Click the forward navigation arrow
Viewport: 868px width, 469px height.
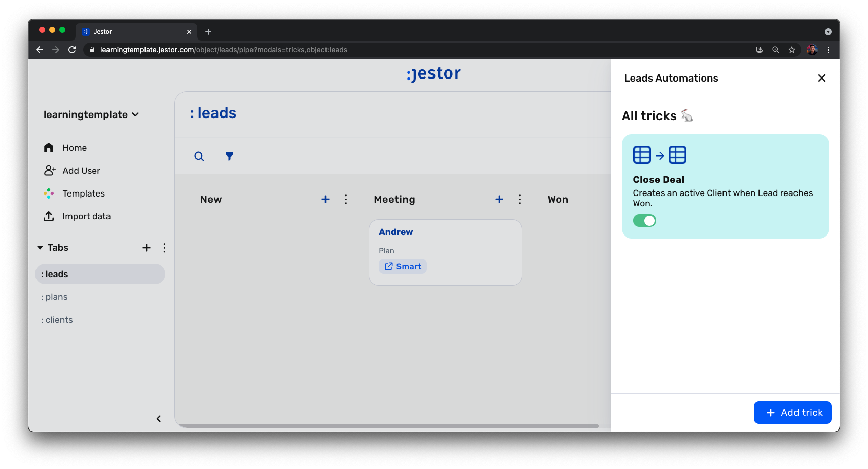[56, 50]
